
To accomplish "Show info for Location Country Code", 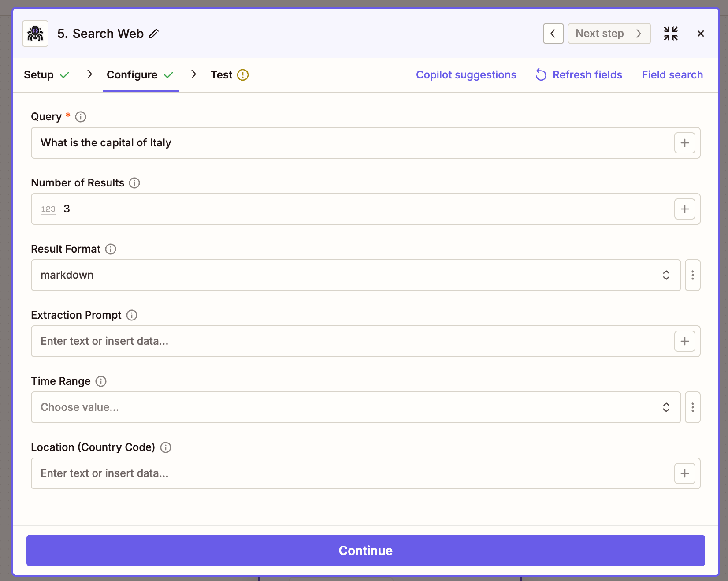I will click(x=166, y=447).
